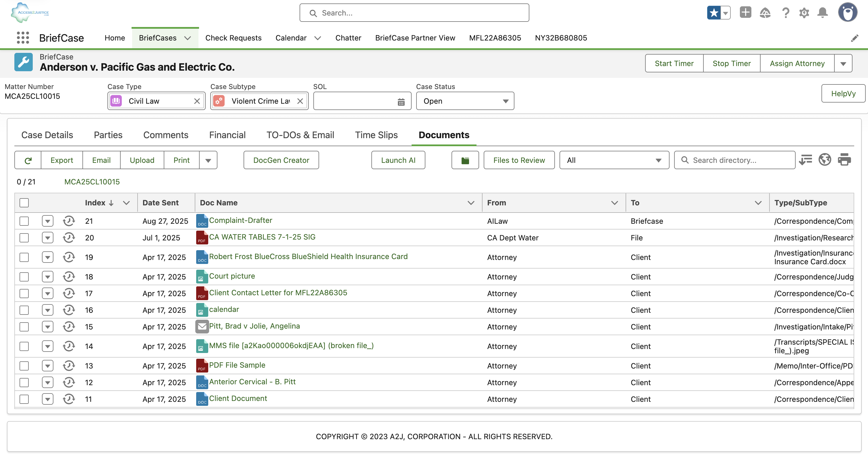Click the sort list icon
This screenshot has width=868, height=463.
tap(805, 159)
